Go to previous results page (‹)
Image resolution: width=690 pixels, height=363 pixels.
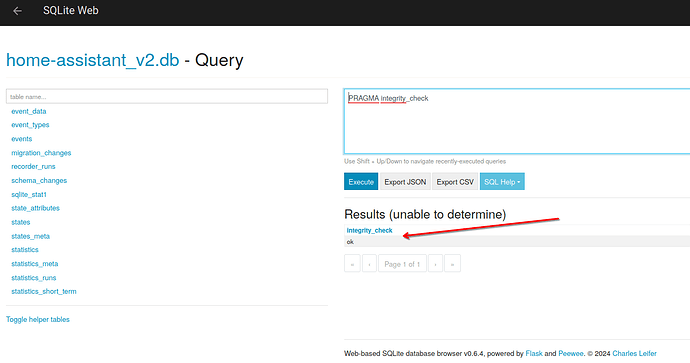369,264
